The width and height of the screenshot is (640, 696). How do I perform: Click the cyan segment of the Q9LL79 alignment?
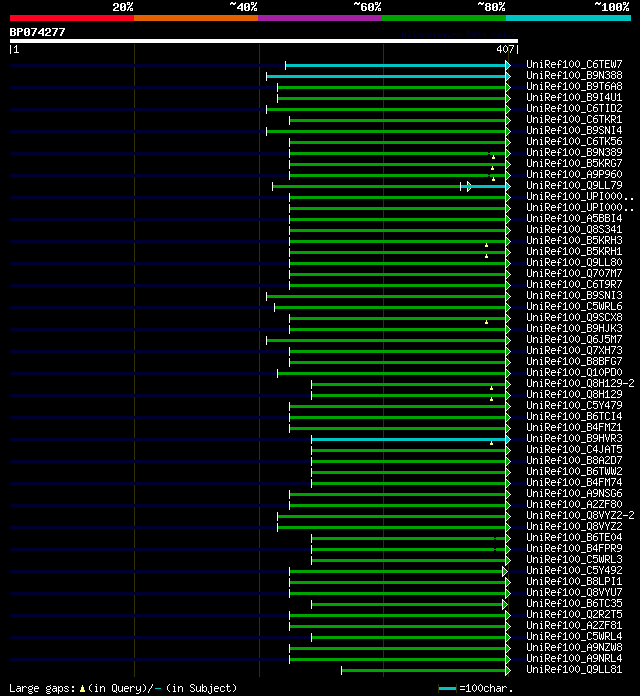488,186
